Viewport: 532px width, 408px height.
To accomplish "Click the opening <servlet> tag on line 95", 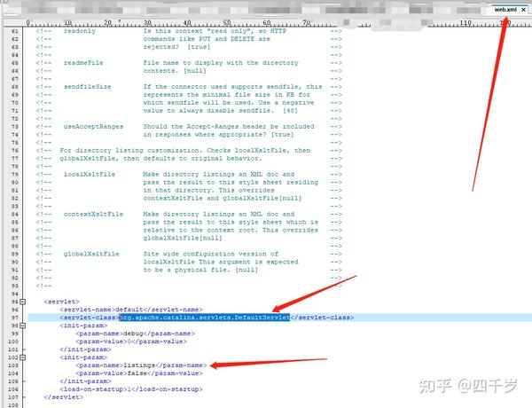I will [x=61, y=302].
